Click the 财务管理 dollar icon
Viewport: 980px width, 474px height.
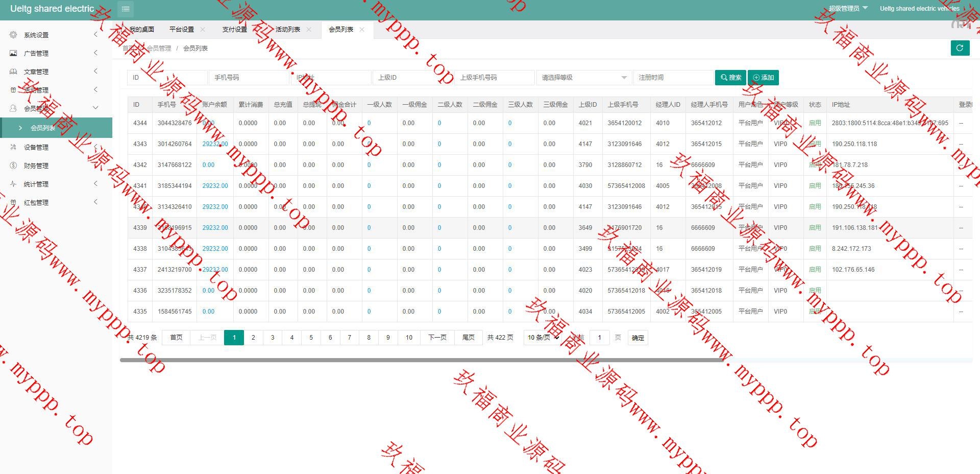point(13,165)
